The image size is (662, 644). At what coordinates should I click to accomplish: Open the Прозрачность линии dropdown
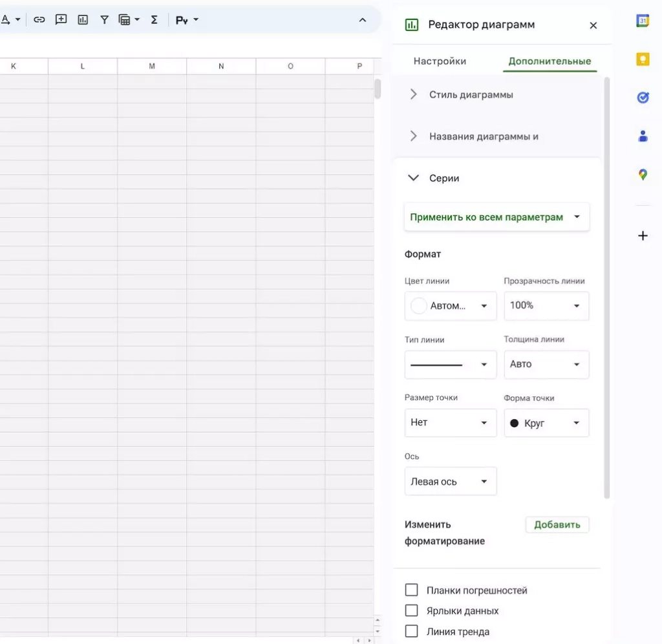coord(546,306)
